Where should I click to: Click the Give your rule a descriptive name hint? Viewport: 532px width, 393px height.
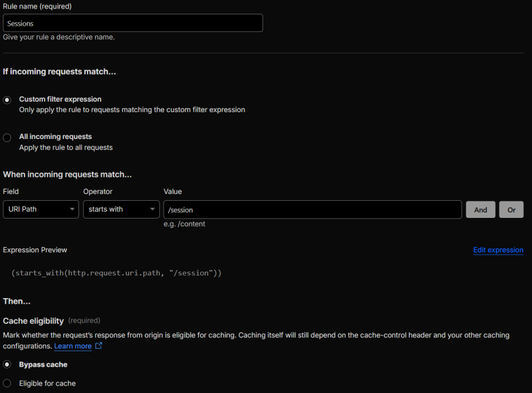pos(59,37)
